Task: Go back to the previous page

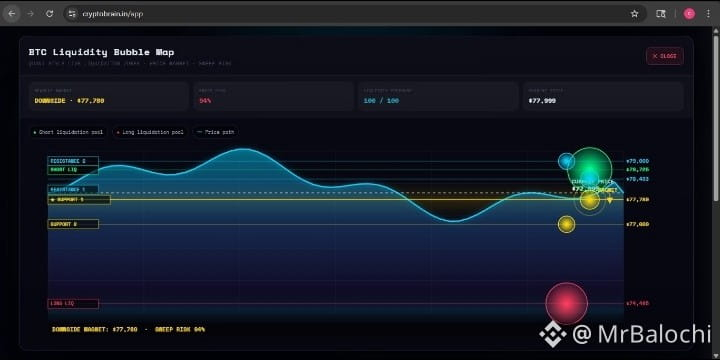Action: pyautogui.click(x=11, y=14)
